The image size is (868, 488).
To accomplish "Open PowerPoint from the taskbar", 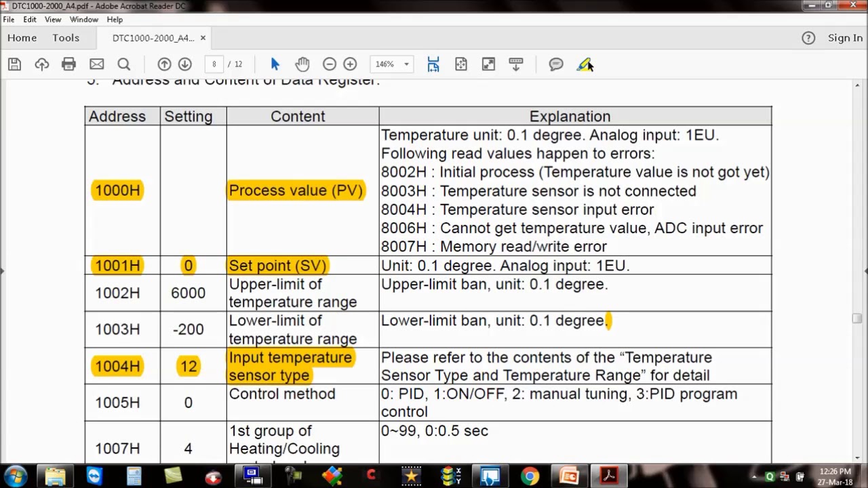I will [x=569, y=476].
